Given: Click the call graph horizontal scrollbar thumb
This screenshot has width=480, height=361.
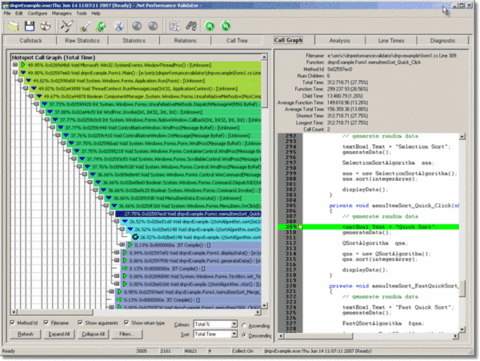Looking at the screenshot, I should click(x=54, y=312).
